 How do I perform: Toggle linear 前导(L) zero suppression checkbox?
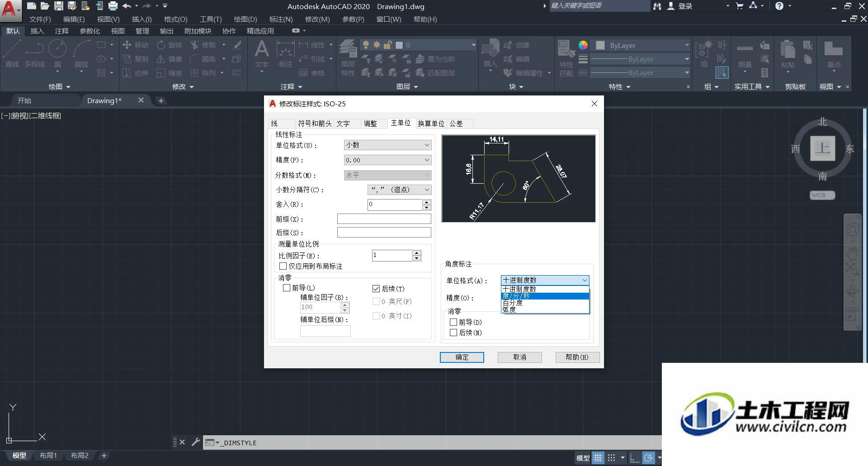point(286,288)
